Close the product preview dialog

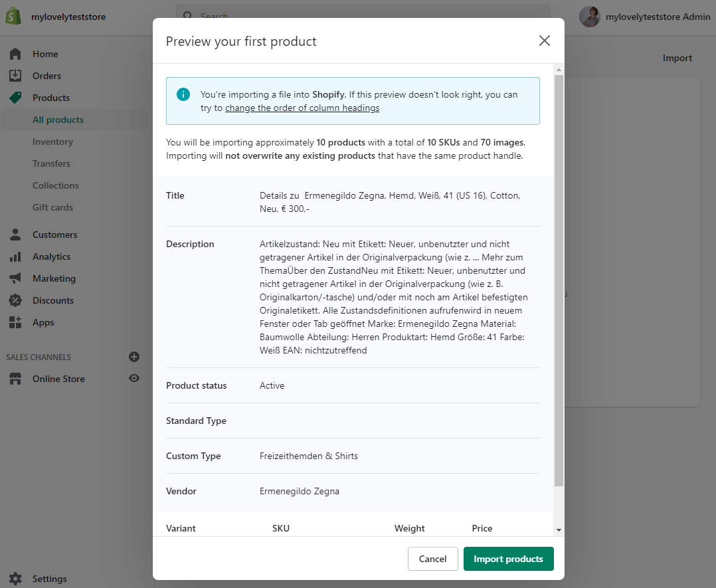tap(545, 41)
